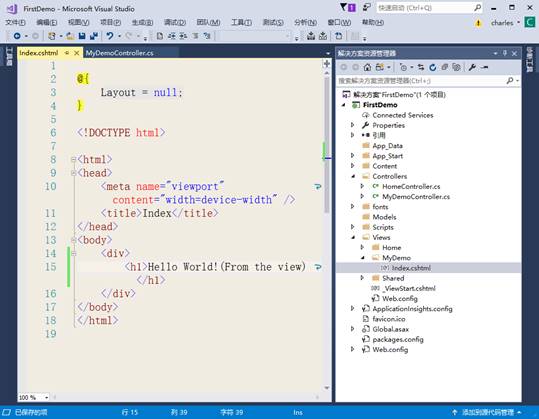Viewport: 539px width, 419px height.
Task: Toggle auto-hide pin on Solution Explorer panel
Action: pyautogui.click(x=505, y=53)
